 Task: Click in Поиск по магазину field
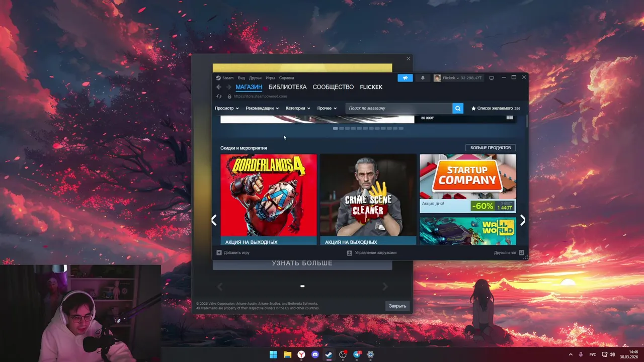coord(399,108)
